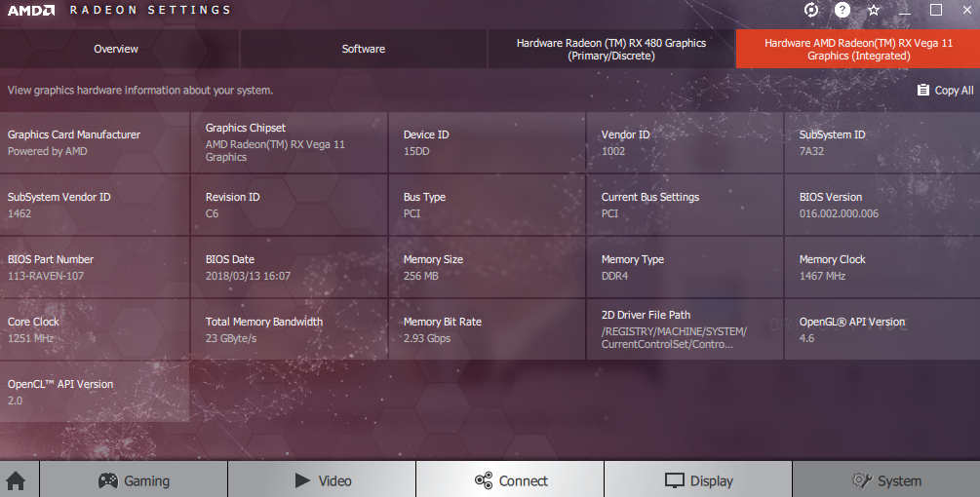Open the Display section
Viewport: 980px width, 497px height.
tap(699, 480)
